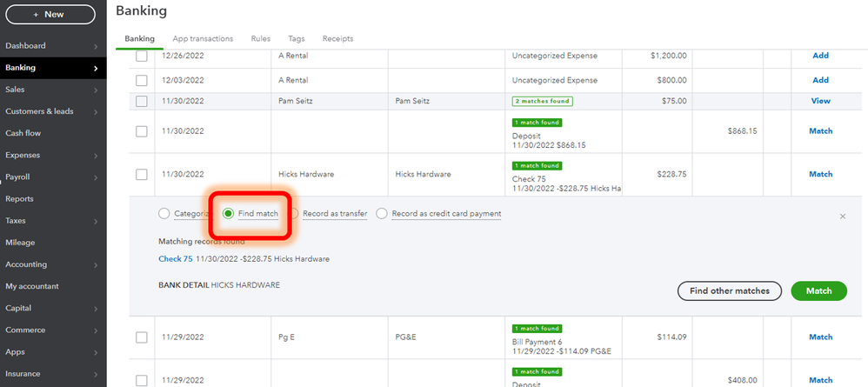Expand the Payroll chevron arrow
This screenshot has width=868, height=387.
[x=96, y=177]
